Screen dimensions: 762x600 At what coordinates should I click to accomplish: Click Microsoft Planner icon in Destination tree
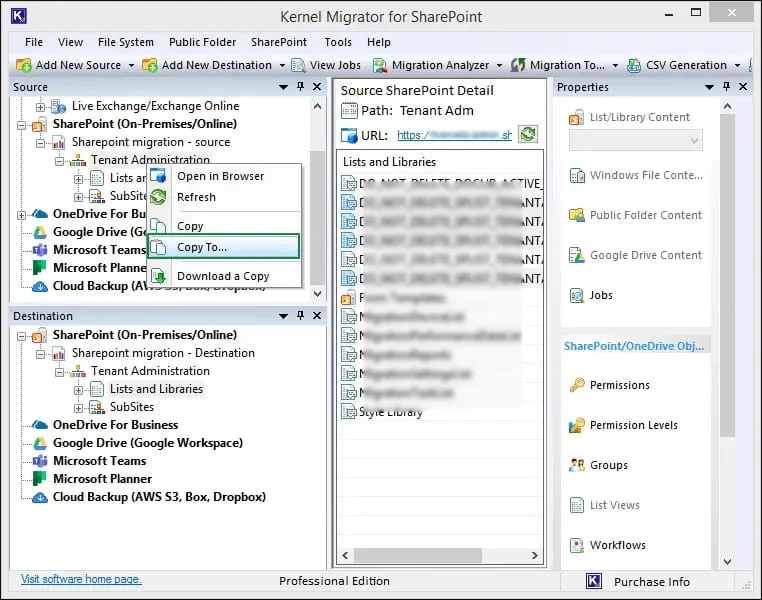[x=39, y=479]
